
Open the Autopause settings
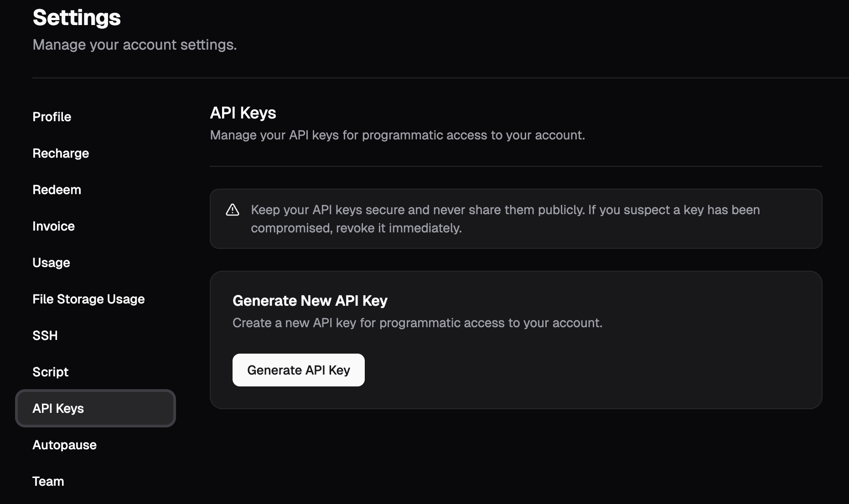pos(64,445)
